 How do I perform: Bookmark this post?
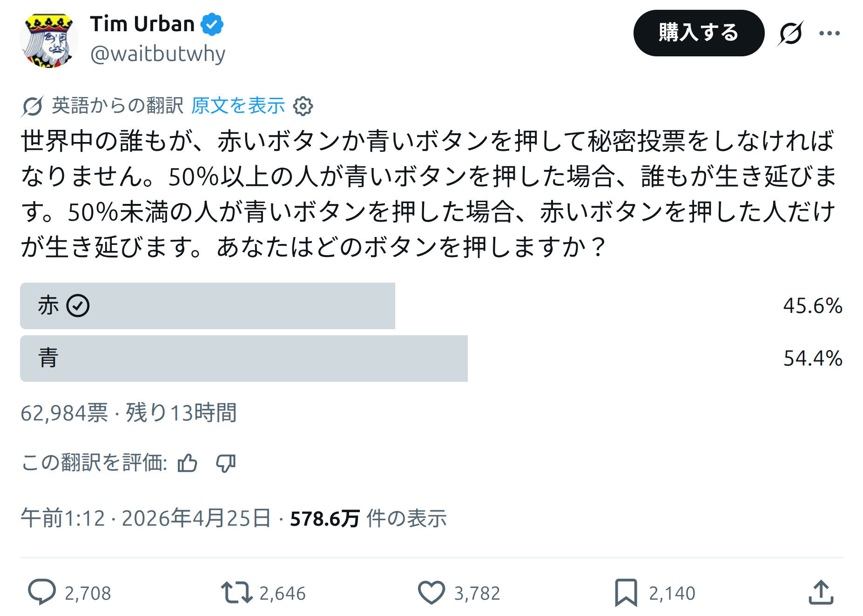[x=626, y=592]
